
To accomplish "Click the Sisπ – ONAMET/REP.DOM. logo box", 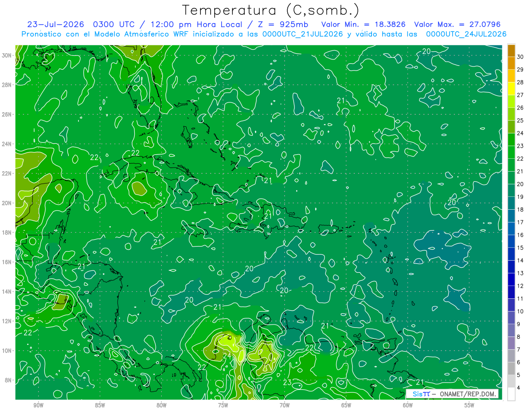I will (x=452, y=394).
